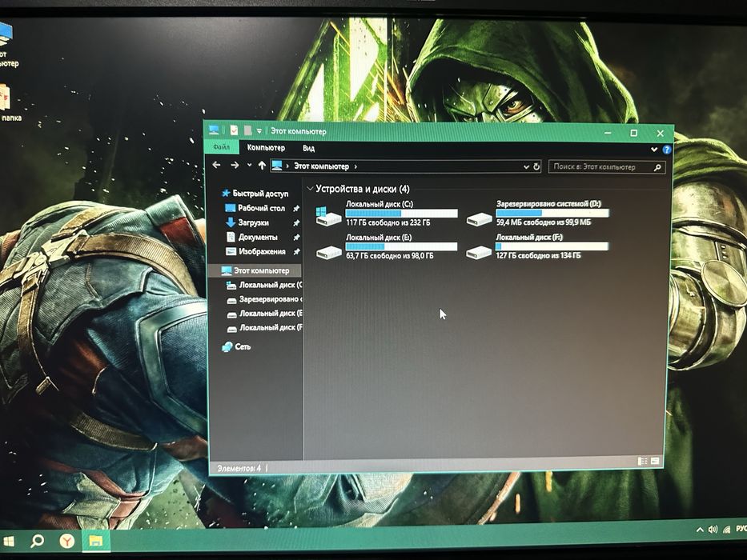Show hidden tray icons chevron
Image resolution: width=747 pixels, height=560 pixels.
tap(700, 530)
